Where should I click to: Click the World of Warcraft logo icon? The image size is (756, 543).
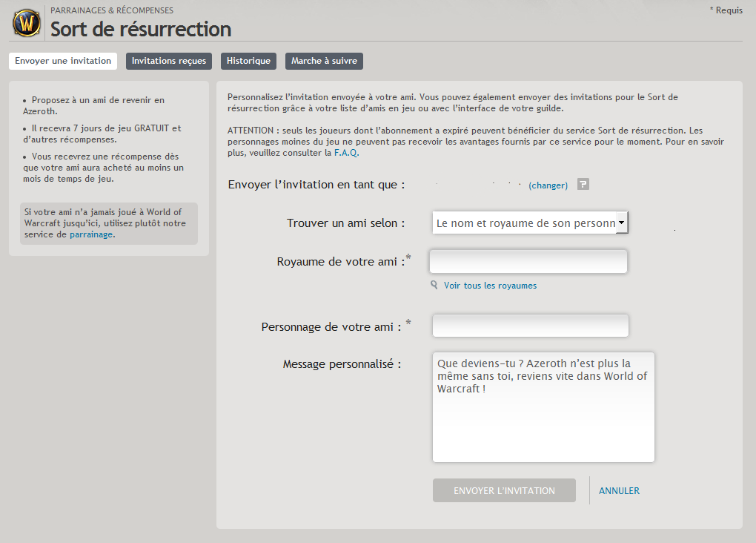27,23
